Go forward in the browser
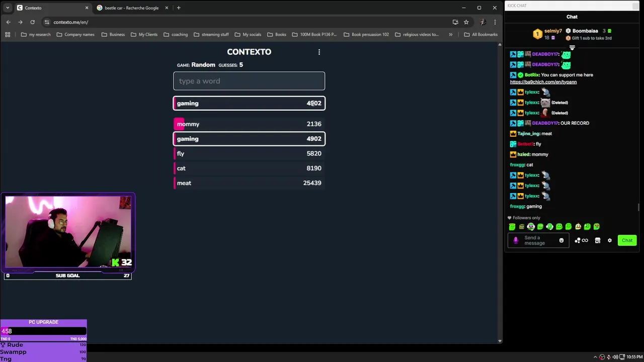Viewport: 644px width, 362px height. (20, 22)
